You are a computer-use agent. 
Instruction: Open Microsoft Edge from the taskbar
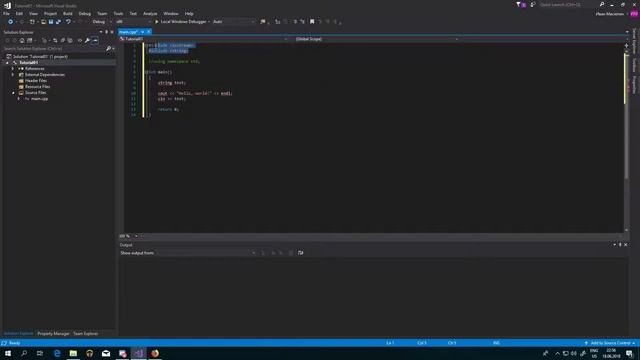[x=57, y=353]
